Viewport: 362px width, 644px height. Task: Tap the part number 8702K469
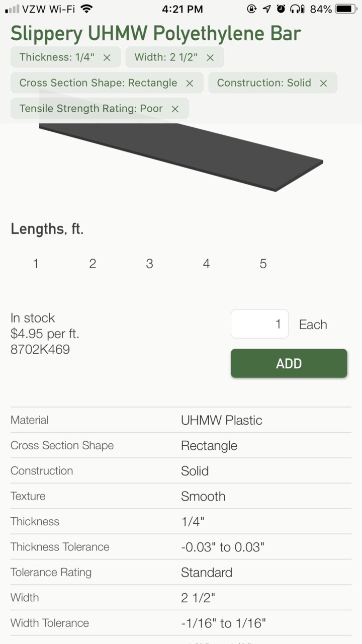[40, 349]
